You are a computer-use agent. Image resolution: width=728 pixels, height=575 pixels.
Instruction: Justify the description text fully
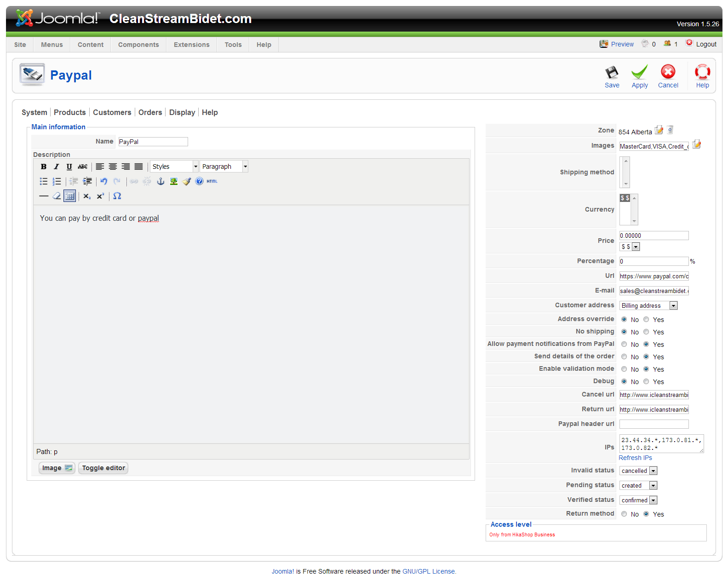pos(138,167)
